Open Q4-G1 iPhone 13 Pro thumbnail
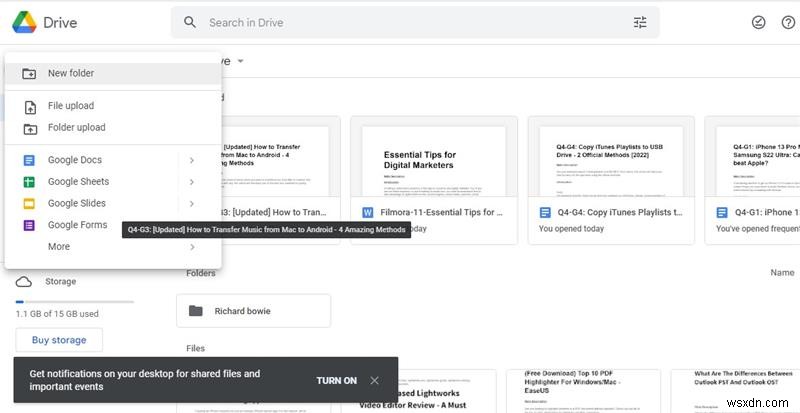The height and width of the screenshot is (413, 800). (x=753, y=157)
